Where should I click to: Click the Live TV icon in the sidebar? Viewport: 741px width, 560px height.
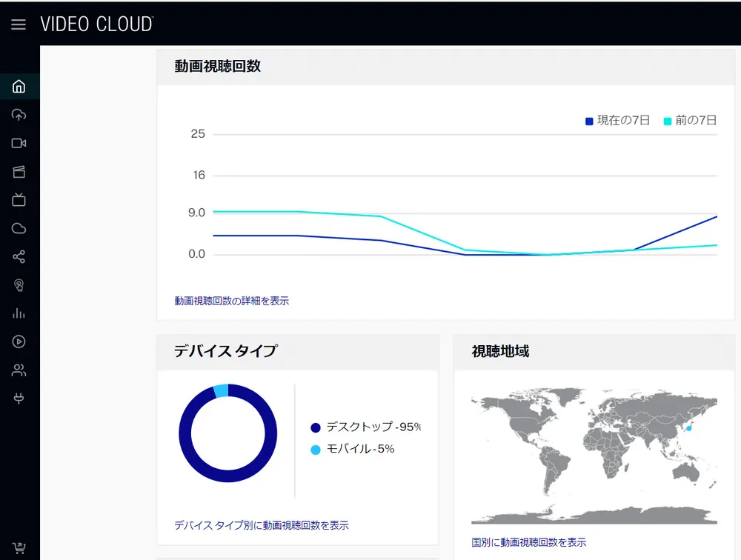[x=18, y=199]
